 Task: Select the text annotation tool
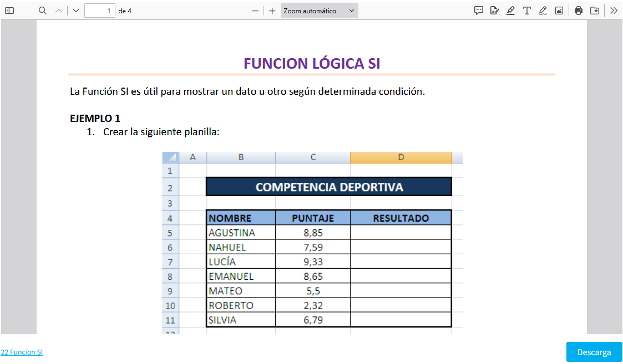527,11
